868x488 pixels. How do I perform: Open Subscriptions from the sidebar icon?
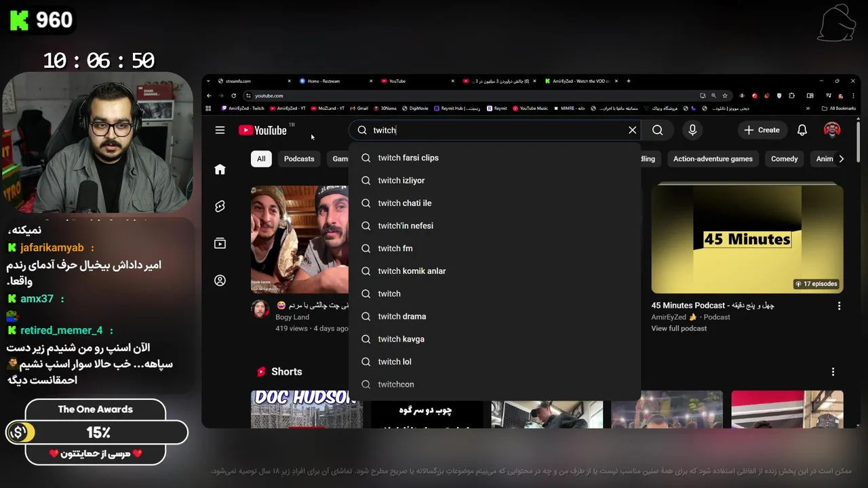[220, 243]
